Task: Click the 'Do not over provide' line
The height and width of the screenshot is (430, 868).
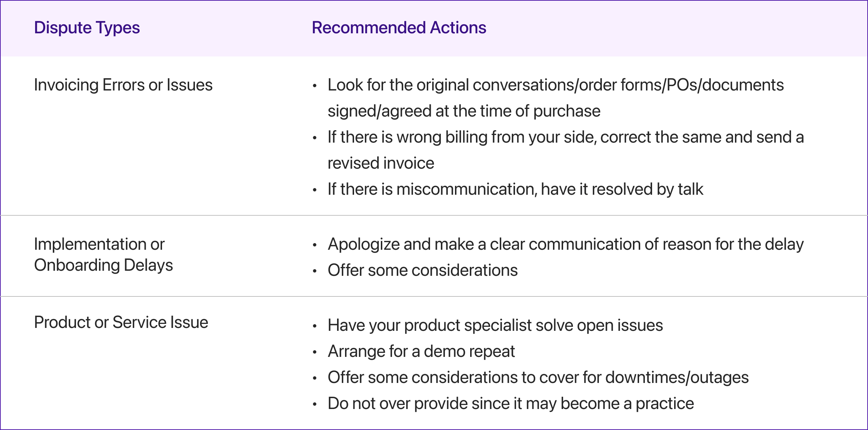Action: click(511, 404)
